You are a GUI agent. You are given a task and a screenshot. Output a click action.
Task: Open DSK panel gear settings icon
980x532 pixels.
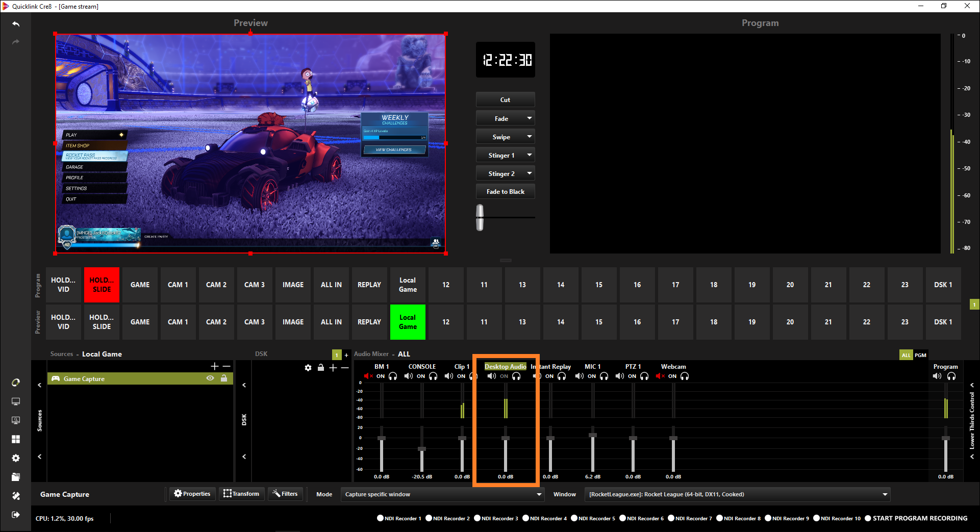click(308, 367)
